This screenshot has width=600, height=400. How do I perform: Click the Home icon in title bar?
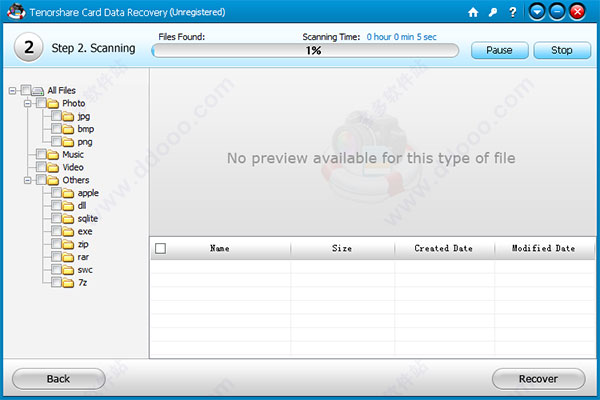473,13
